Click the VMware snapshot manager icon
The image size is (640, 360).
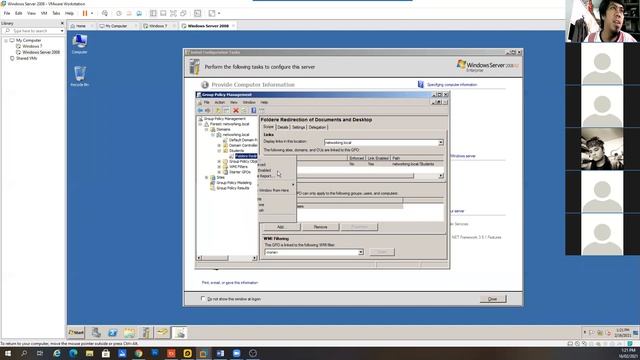point(139,13)
